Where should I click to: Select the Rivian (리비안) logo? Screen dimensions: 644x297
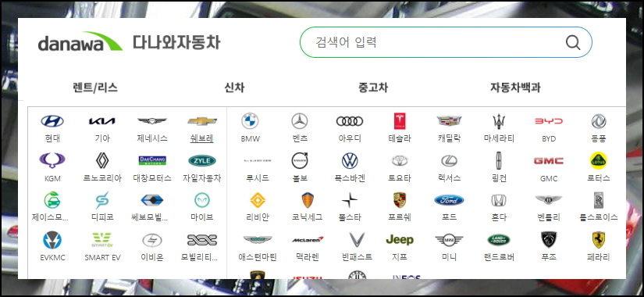pos(258,200)
